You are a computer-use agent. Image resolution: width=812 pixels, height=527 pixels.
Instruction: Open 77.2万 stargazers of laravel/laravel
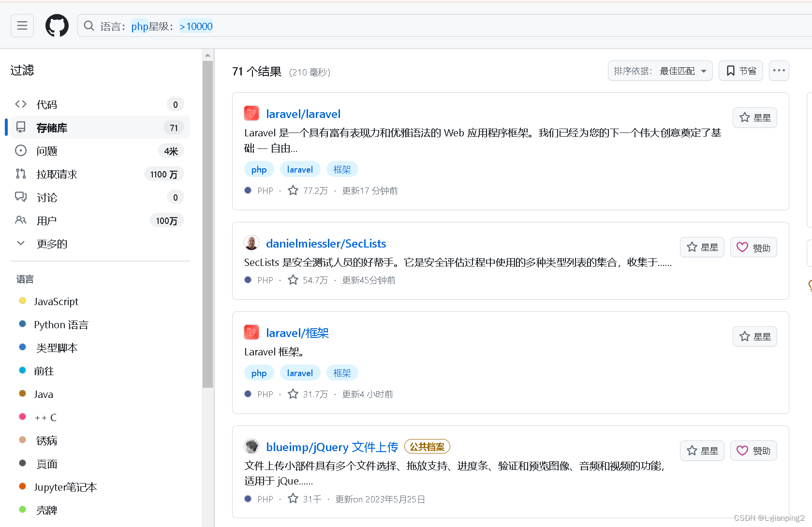tap(308, 190)
